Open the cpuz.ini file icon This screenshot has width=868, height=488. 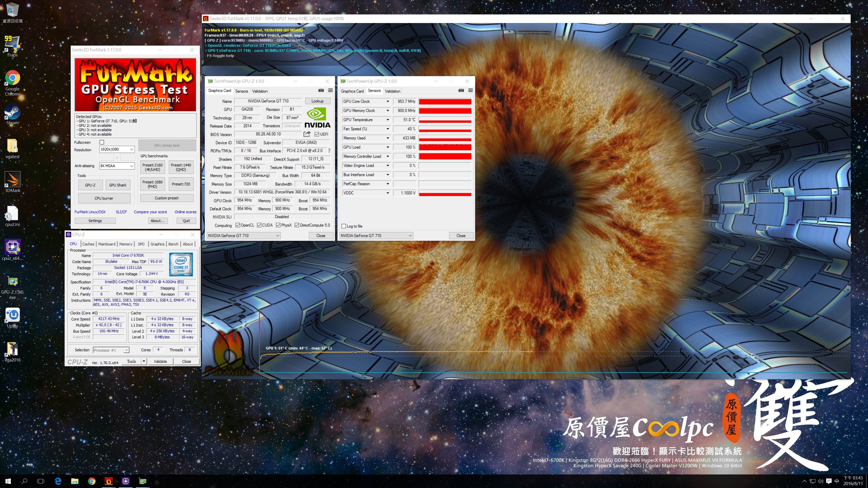[x=12, y=216]
